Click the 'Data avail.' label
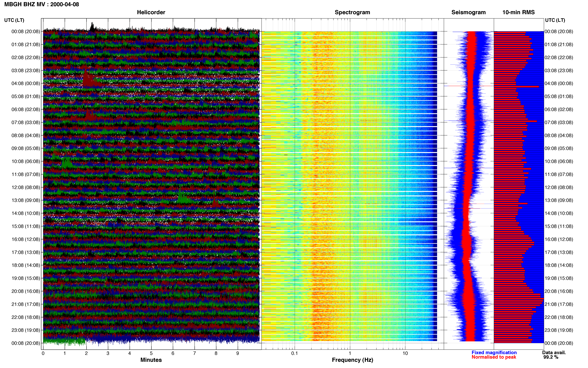The height and width of the screenshot is (368, 588). point(554,353)
